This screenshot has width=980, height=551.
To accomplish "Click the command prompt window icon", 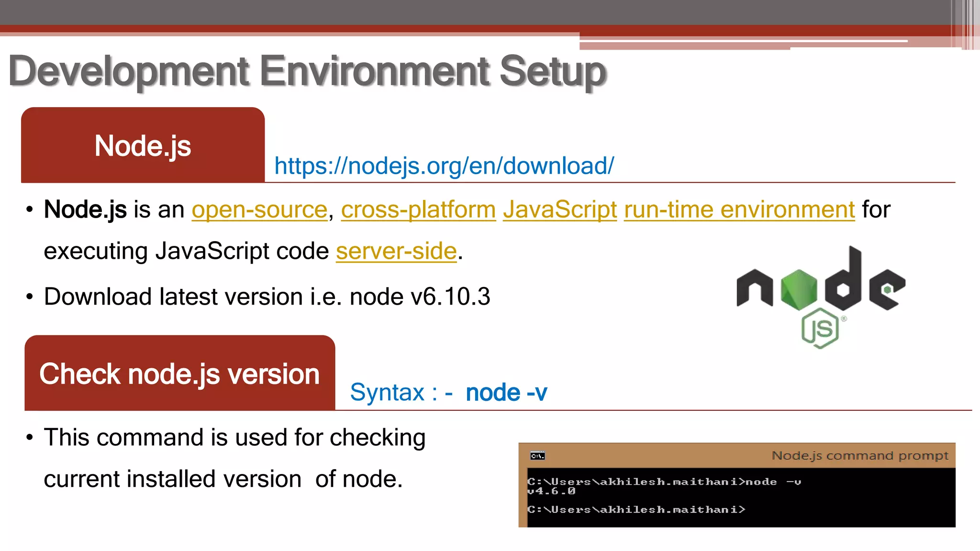I will click(537, 456).
